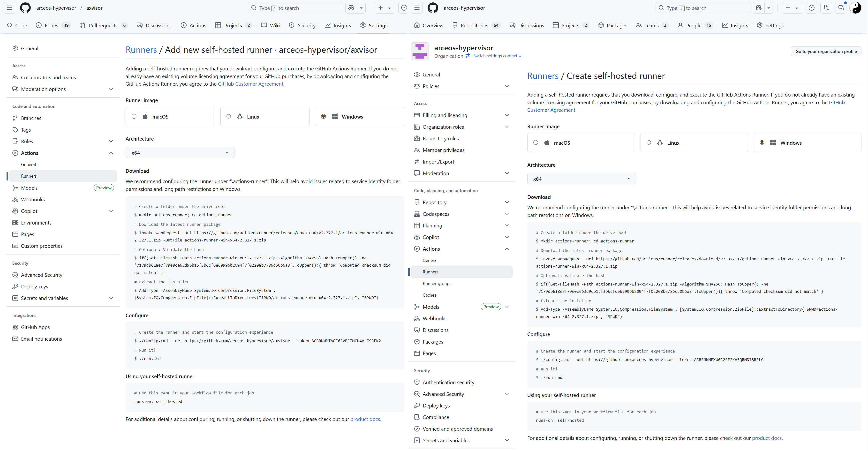Open the notifications inbox icon
Image resolution: width=868 pixels, height=451 pixels.
(840, 8)
